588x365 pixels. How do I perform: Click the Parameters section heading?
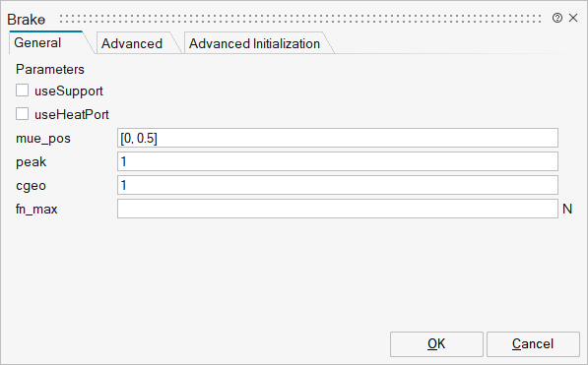(x=50, y=69)
